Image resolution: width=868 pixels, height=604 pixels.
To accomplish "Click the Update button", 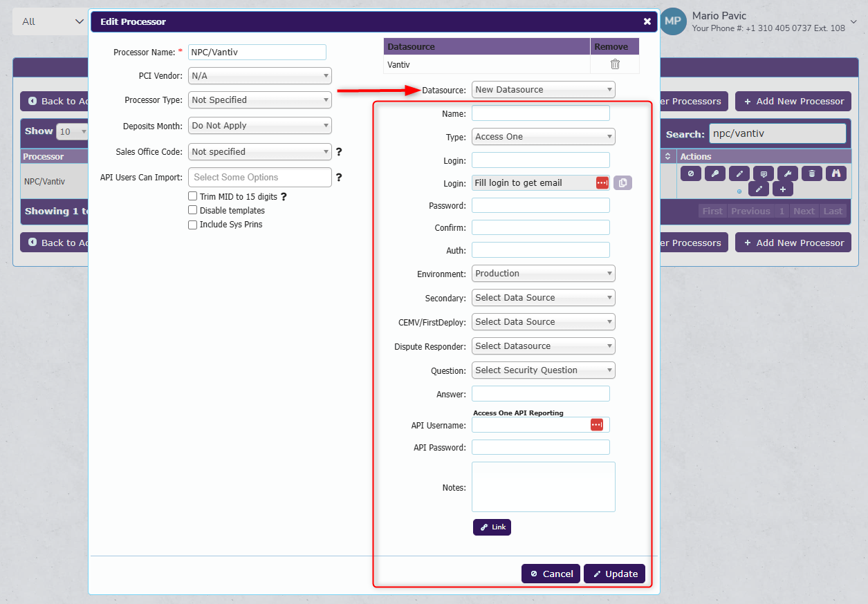I will (615, 574).
